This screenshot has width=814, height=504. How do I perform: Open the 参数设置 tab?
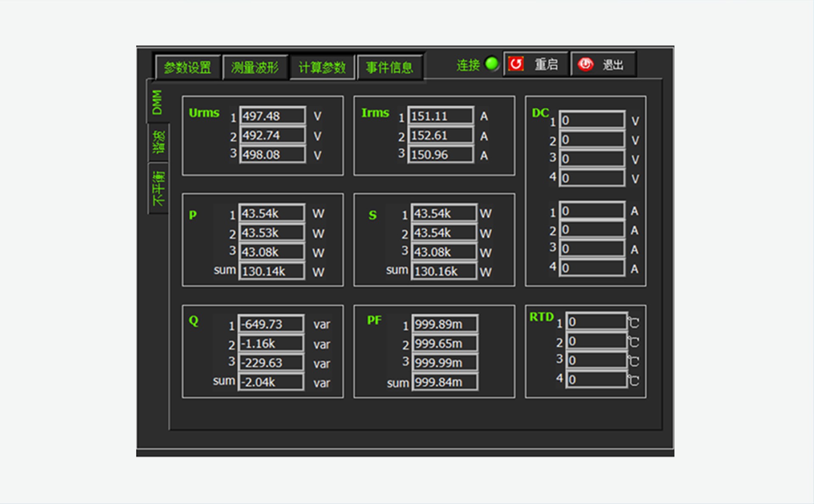[x=187, y=67]
